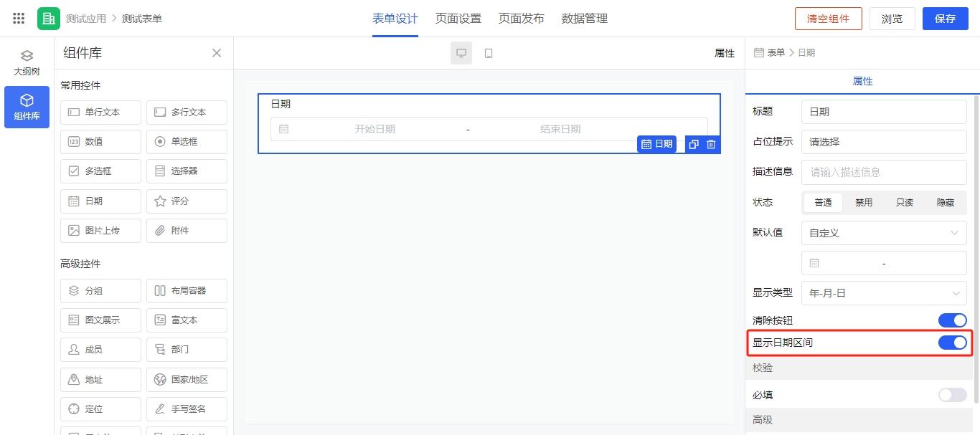Turn off 显示日期区间 switch
The height and width of the screenshot is (435, 980).
952,343
